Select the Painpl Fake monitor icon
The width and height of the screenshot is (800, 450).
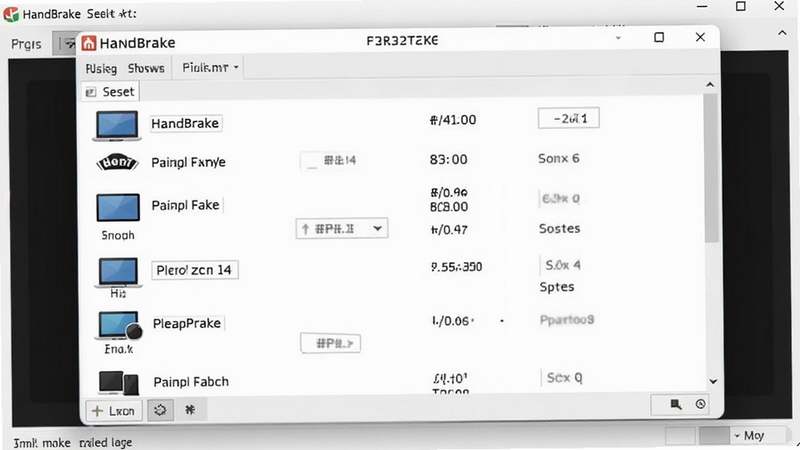[118, 207]
